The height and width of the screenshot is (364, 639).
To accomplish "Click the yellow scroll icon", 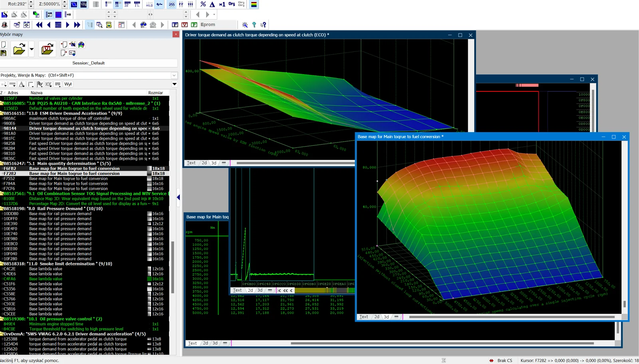I will click(109, 25).
